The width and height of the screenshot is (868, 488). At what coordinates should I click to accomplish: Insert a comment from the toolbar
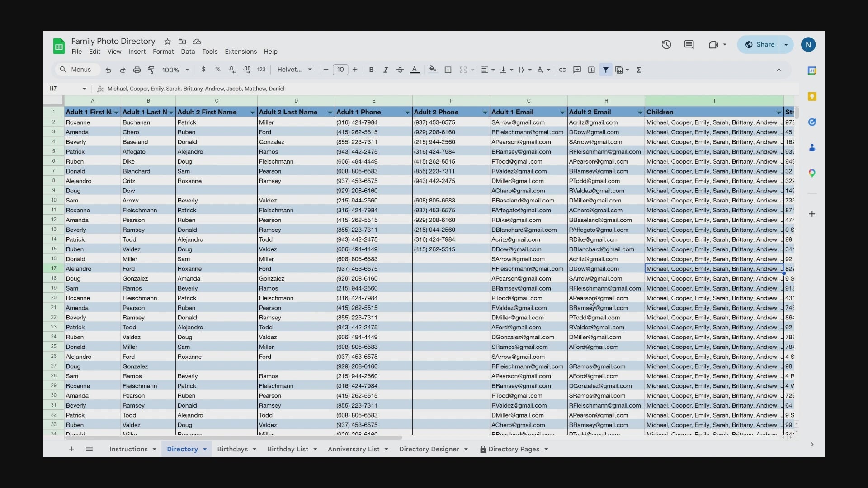[577, 70]
